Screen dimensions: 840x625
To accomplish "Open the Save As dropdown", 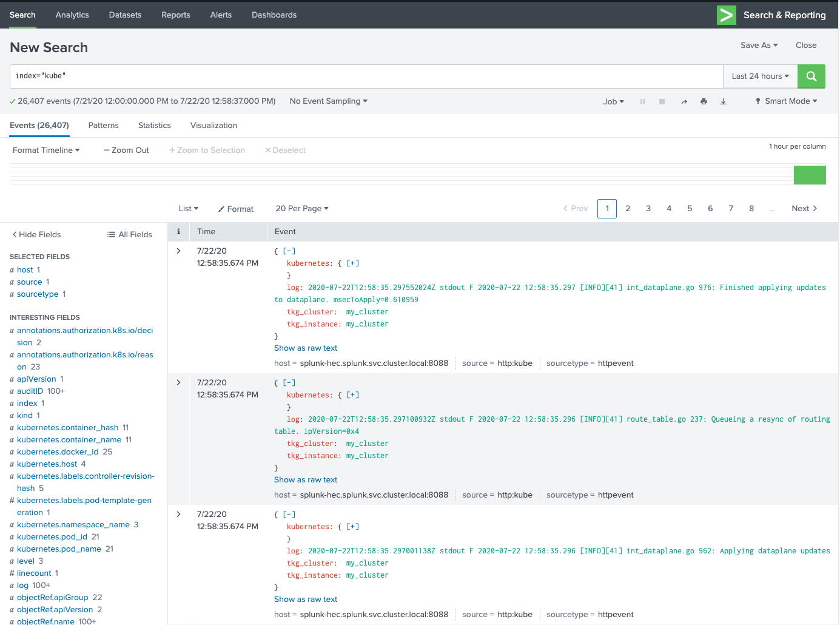I will pyautogui.click(x=759, y=45).
